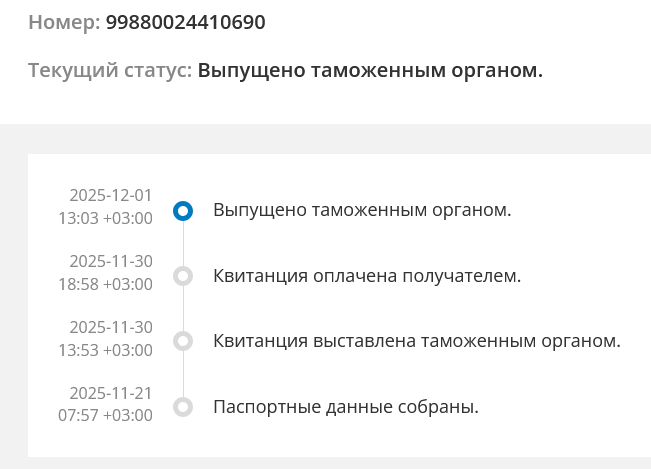The height and width of the screenshot is (469, 651).
Task: Click the entry "Паспортные данные собраны."
Action: coord(346,407)
